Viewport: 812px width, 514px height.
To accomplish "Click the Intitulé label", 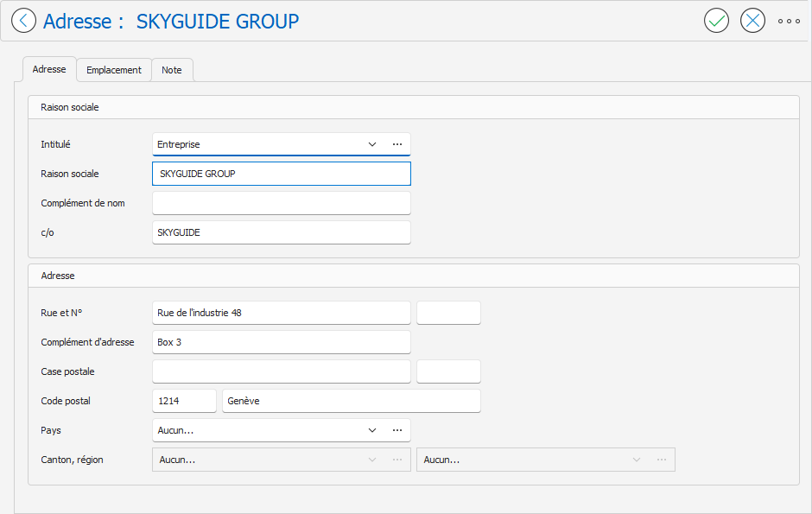I will coord(55,144).
